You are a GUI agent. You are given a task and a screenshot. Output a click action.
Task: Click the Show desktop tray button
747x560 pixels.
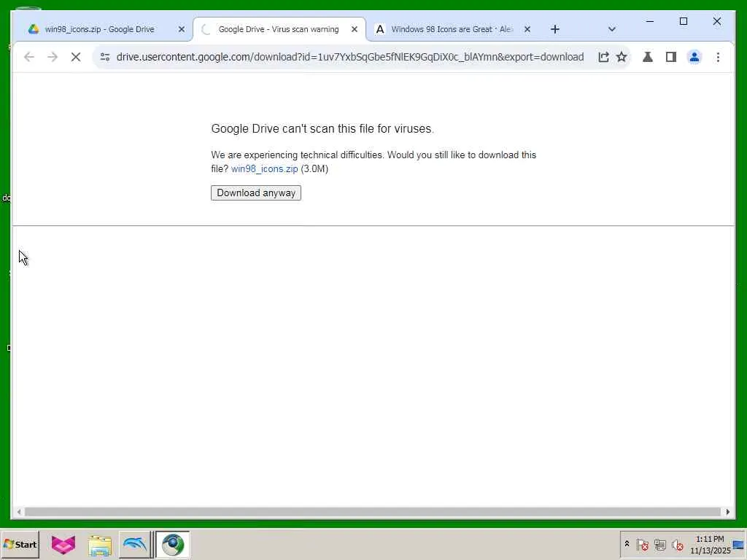tap(740, 545)
